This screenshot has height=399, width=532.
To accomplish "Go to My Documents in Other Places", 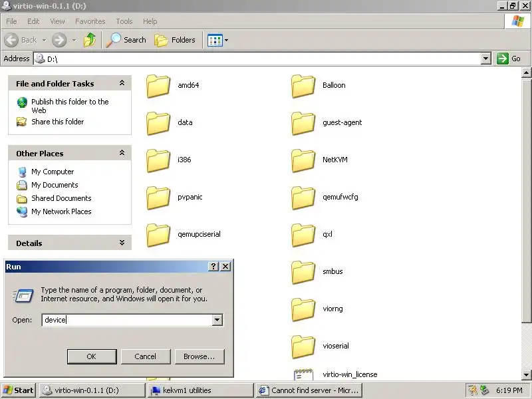I will point(55,185).
